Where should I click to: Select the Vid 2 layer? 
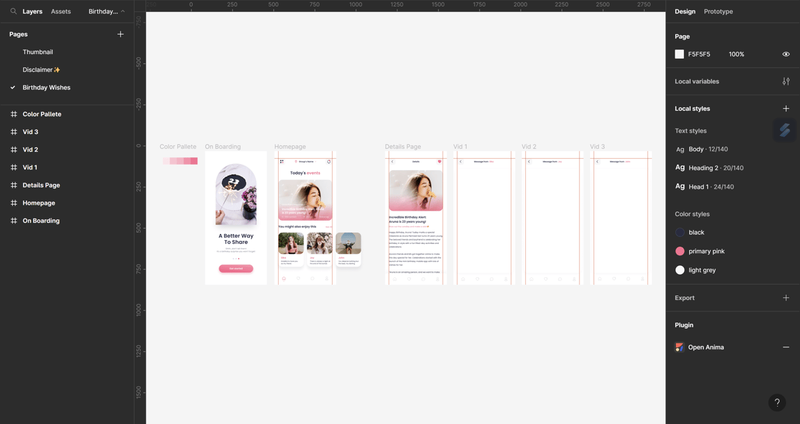[x=30, y=149]
